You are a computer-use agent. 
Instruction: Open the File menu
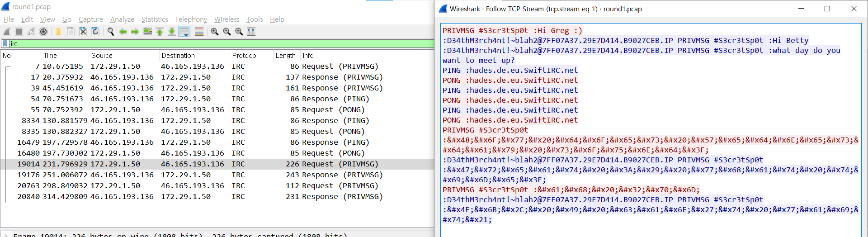pos(9,19)
